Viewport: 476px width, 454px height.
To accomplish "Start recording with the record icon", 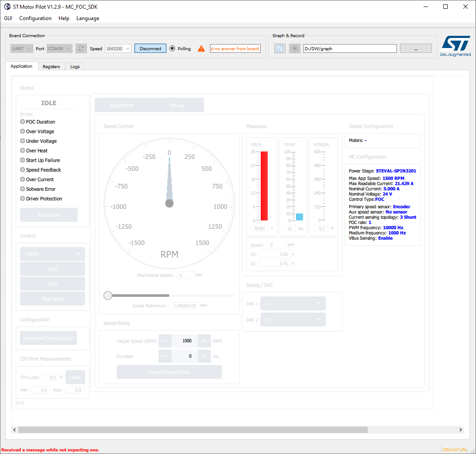I will (x=294, y=48).
